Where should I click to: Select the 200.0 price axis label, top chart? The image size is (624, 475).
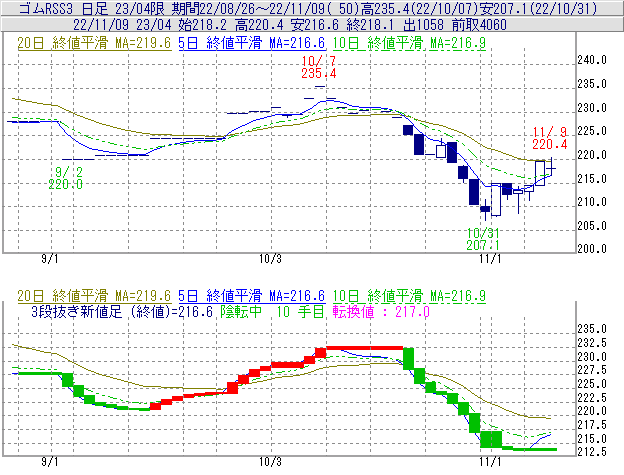(592, 249)
